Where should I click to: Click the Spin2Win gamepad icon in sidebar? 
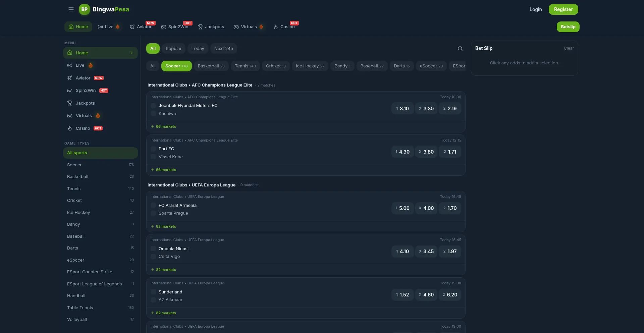point(70,91)
